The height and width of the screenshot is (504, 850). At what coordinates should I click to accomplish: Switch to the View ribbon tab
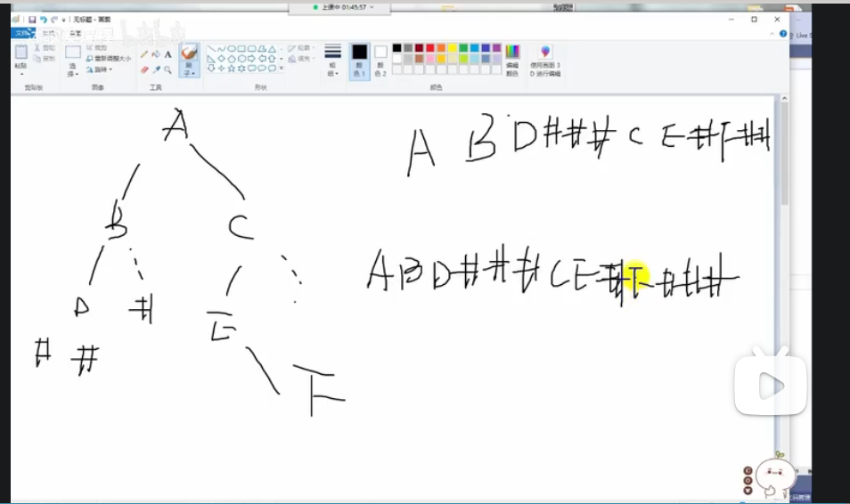pos(76,33)
